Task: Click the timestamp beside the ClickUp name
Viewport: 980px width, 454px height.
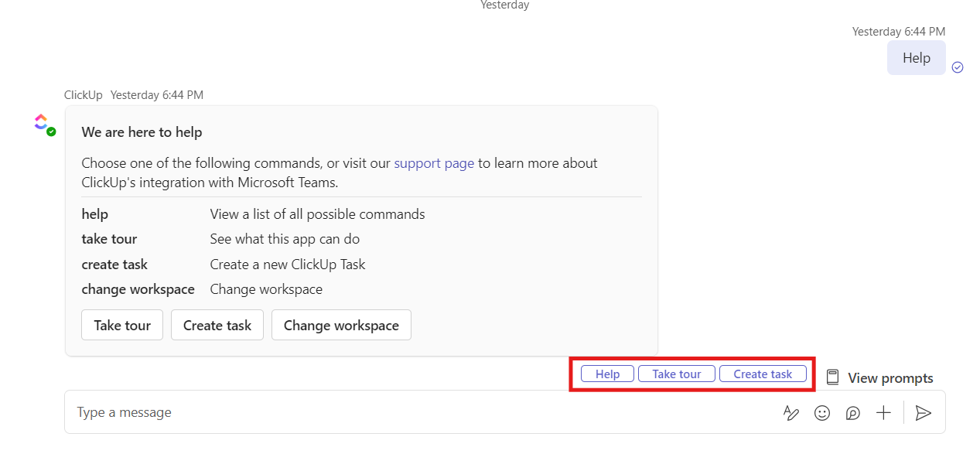Action: pos(157,95)
